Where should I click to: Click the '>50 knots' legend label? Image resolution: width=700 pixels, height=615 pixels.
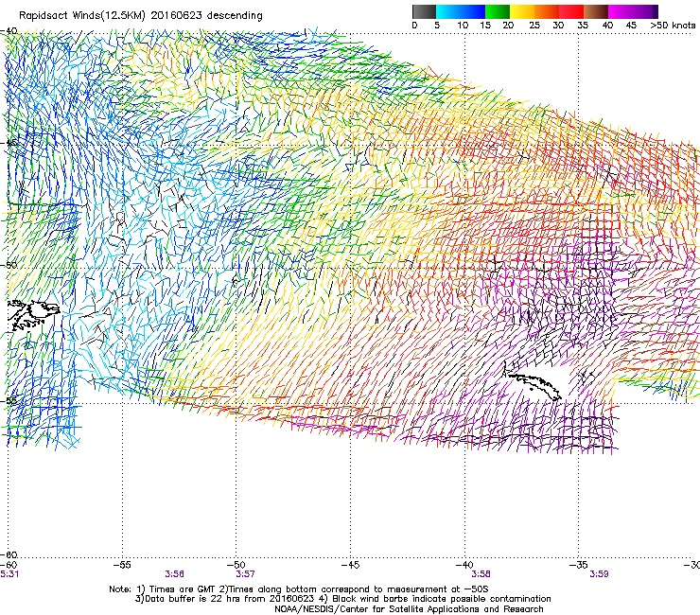tap(673, 26)
